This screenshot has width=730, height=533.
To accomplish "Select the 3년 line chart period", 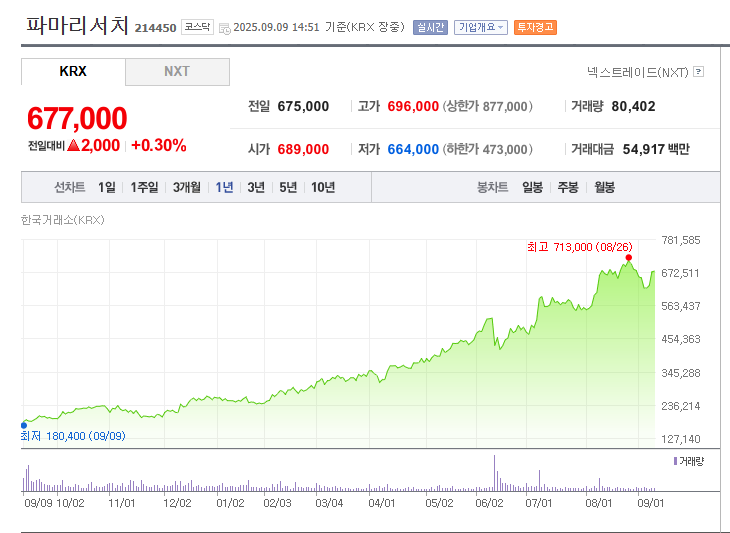I will pyautogui.click(x=256, y=187).
